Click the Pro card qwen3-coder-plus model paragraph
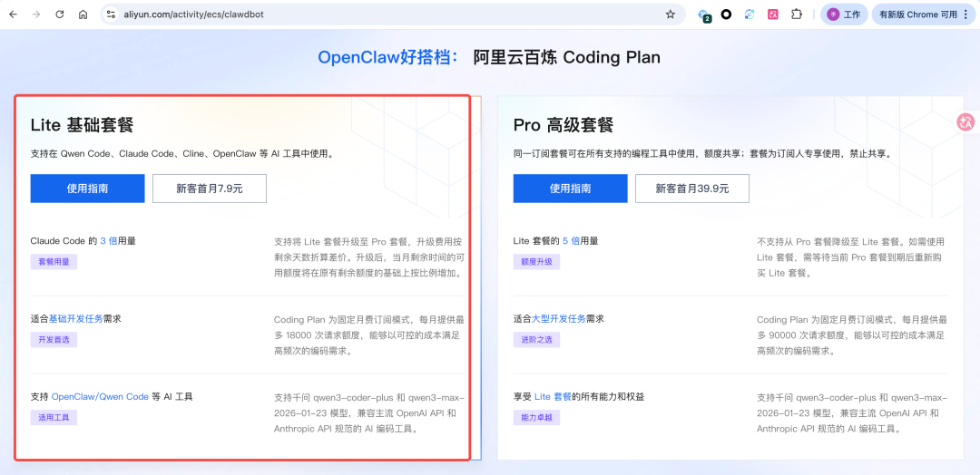Screen dimensions: 980x475 pyautogui.click(x=852, y=413)
